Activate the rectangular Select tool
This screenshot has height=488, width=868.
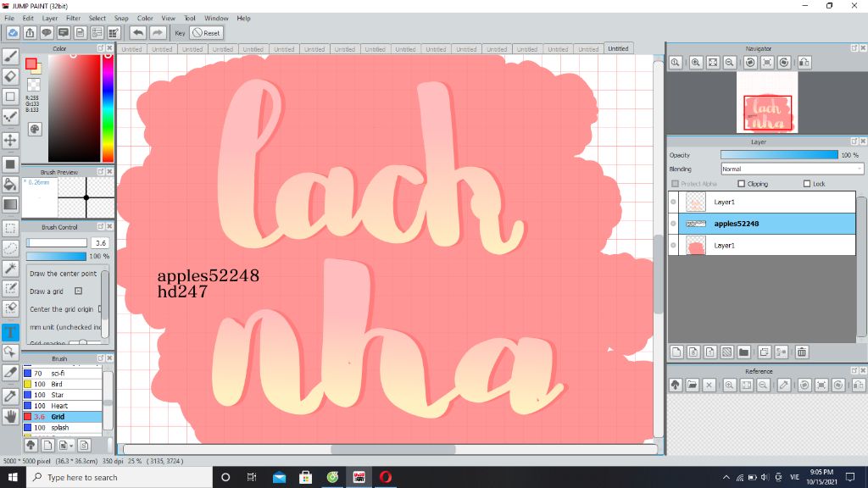[10, 228]
